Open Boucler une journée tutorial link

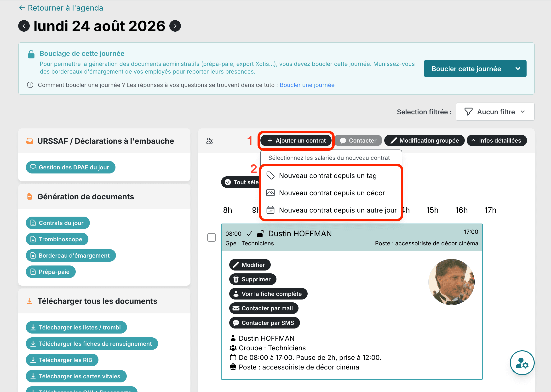[307, 85]
